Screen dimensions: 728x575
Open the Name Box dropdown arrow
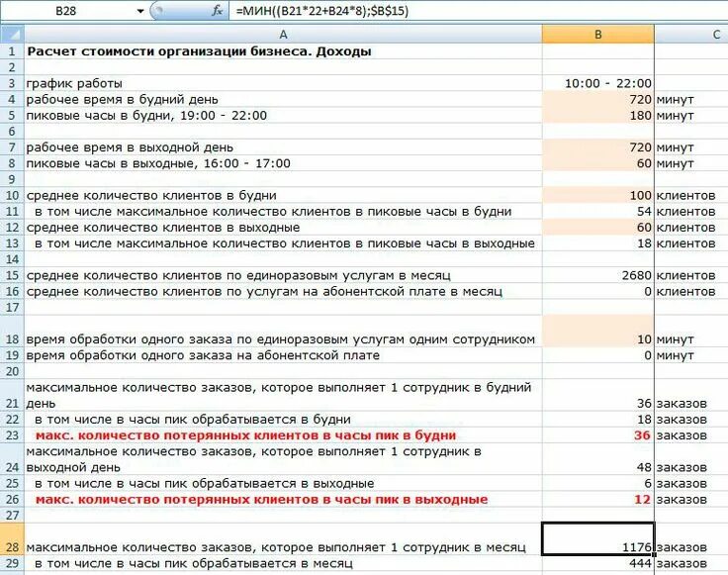[x=140, y=11]
